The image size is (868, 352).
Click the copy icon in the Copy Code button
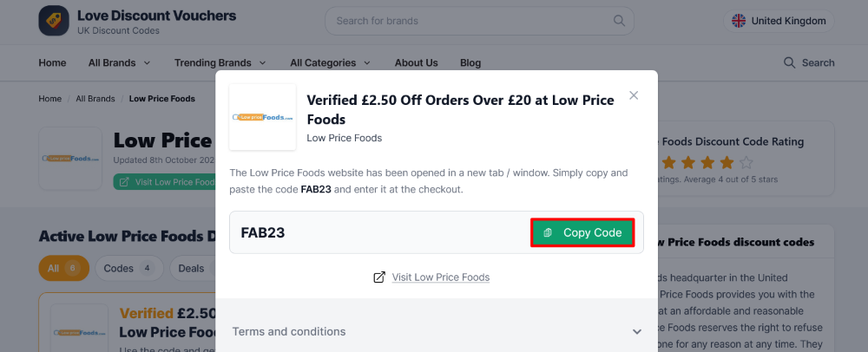tap(548, 232)
